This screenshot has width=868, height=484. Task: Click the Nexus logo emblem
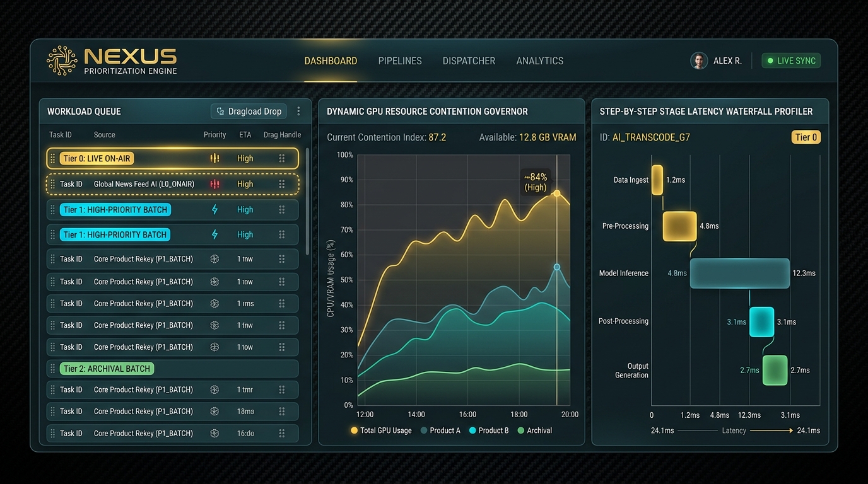click(62, 60)
